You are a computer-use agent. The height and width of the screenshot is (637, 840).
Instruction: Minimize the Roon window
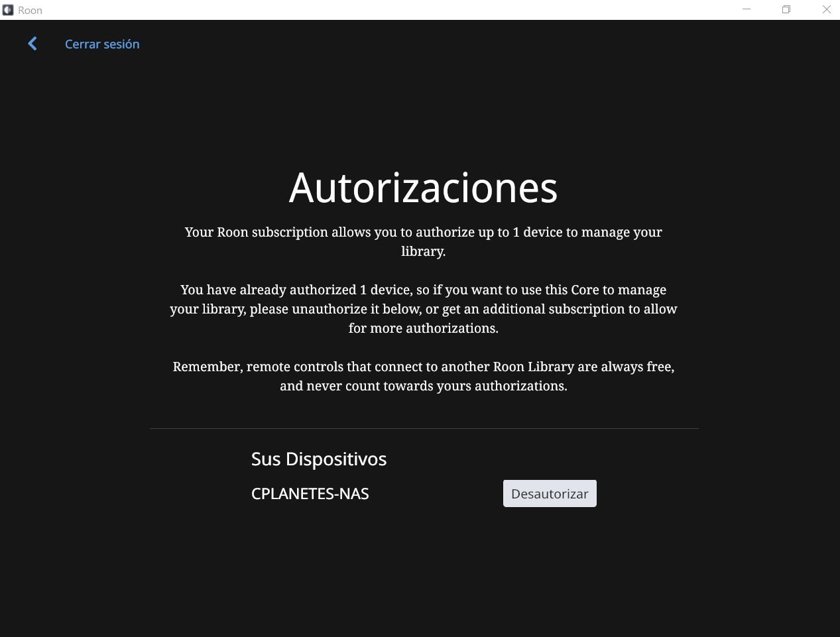point(747,9)
